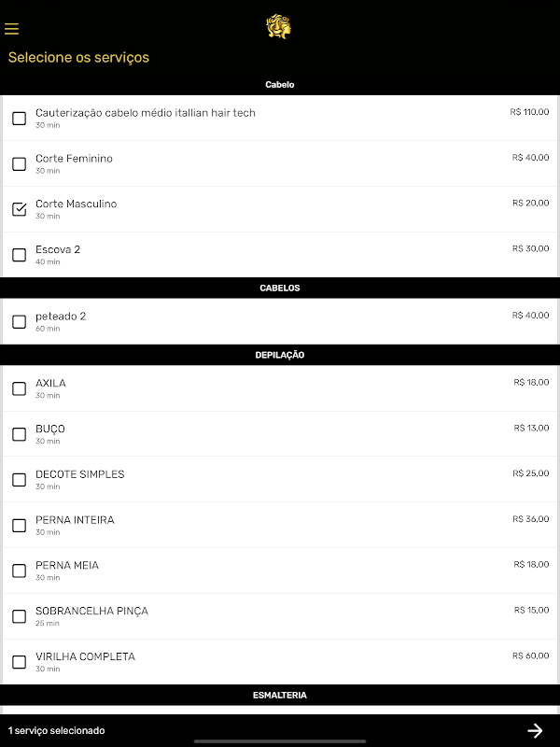Screen dimensions: 560x747
Task: Check the PERNA MEIA box
Action: click(19, 571)
